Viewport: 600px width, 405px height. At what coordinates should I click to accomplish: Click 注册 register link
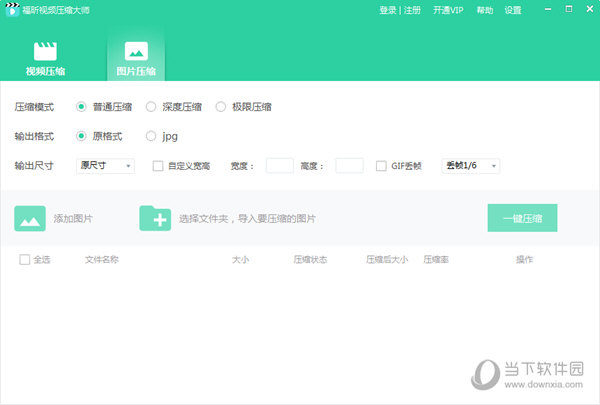tap(412, 10)
